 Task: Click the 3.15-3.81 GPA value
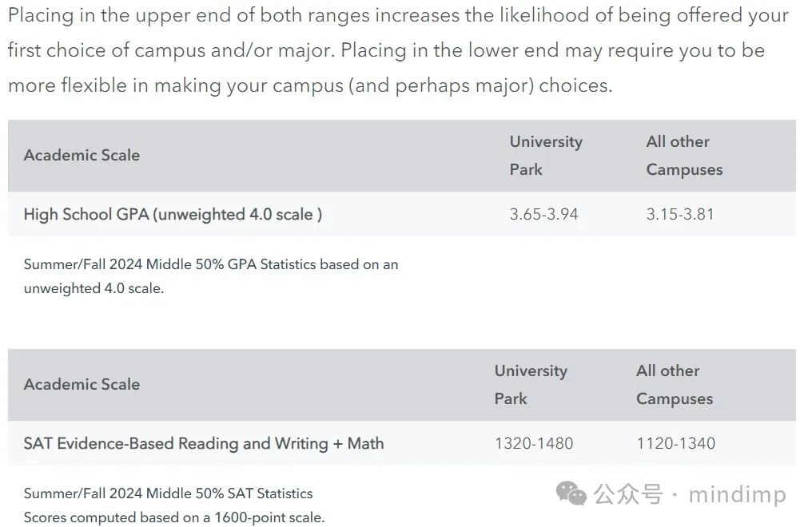(x=680, y=214)
